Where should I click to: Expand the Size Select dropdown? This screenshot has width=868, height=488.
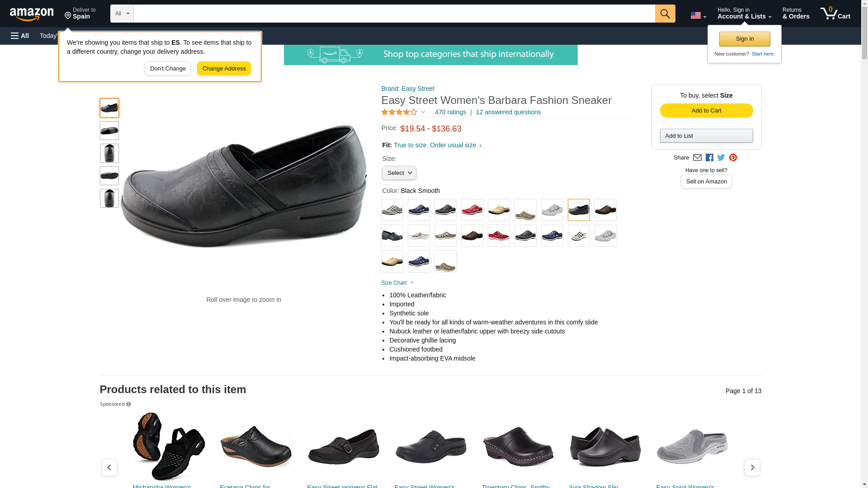(x=399, y=173)
